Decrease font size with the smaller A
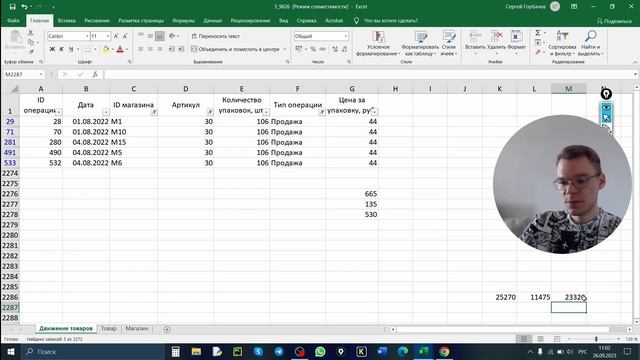Viewport: 640px width, 360px height. coord(125,36)
